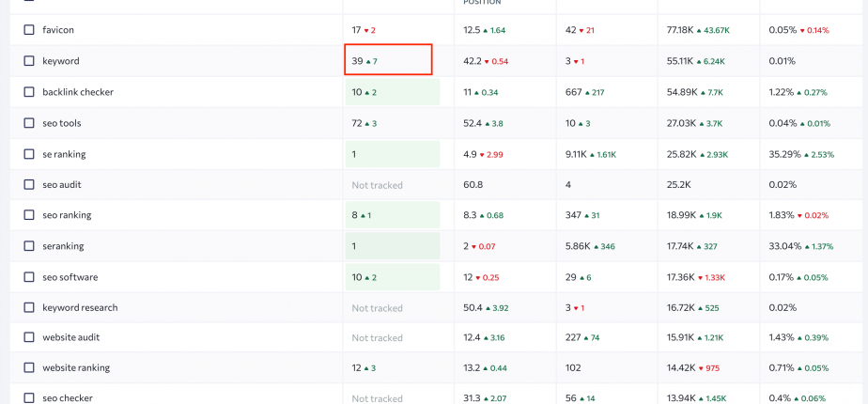Click the 9.11K value in se ranking row
Viewport: 868px width, 404px height.
(x=575, y=154)
